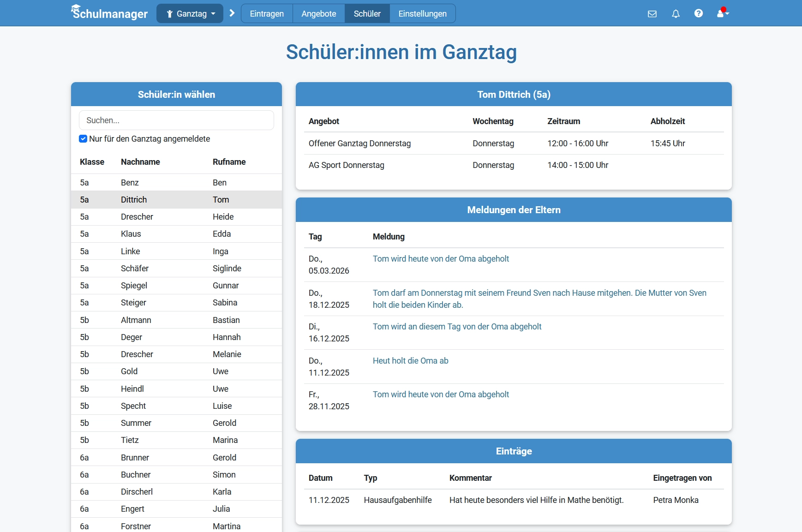Open the help question mark icon
Screen dimensions: 802x532
click(699, 13)
